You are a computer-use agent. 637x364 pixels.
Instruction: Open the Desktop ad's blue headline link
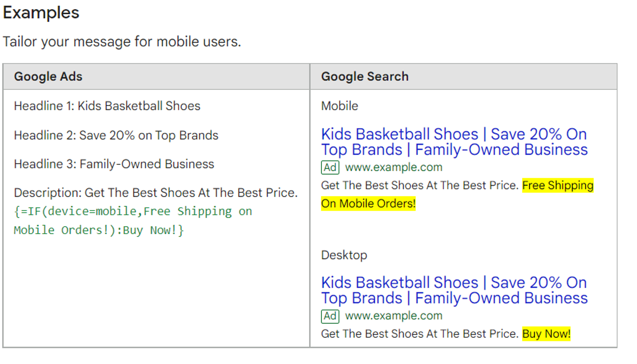point(454,290)
